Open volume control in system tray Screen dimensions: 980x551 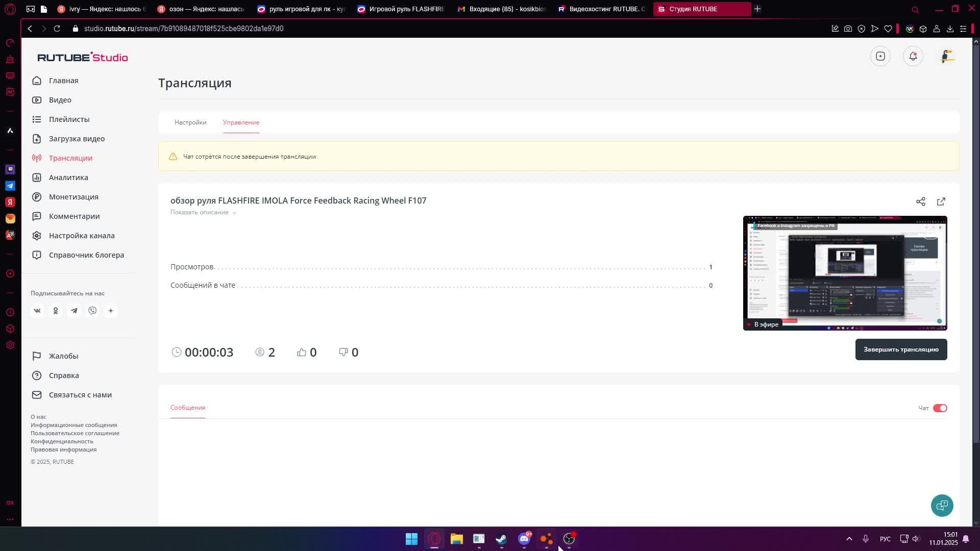[916, 539]
